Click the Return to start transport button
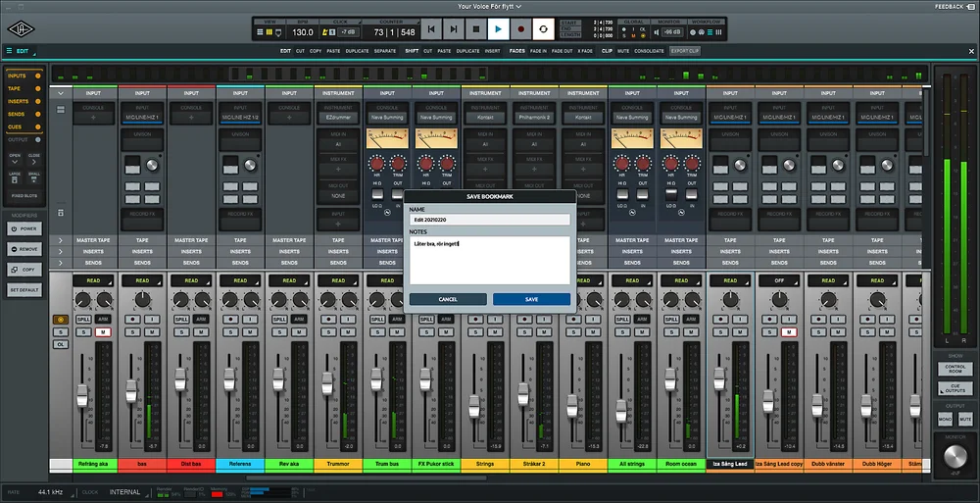The width and height of the screenshot is (980, 503). [x=430, y=29]
